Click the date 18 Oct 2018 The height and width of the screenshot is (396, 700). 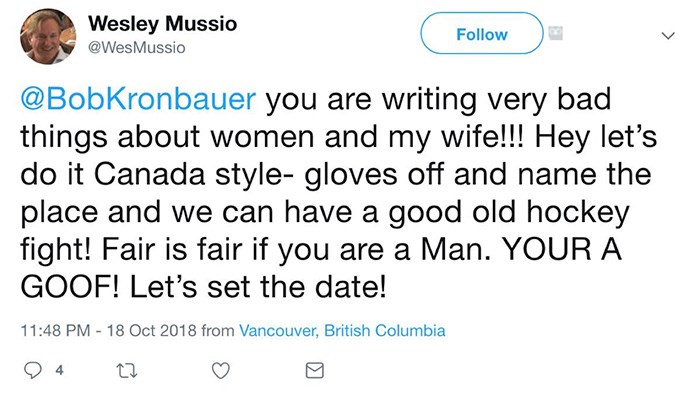click(x=151, y=330)
